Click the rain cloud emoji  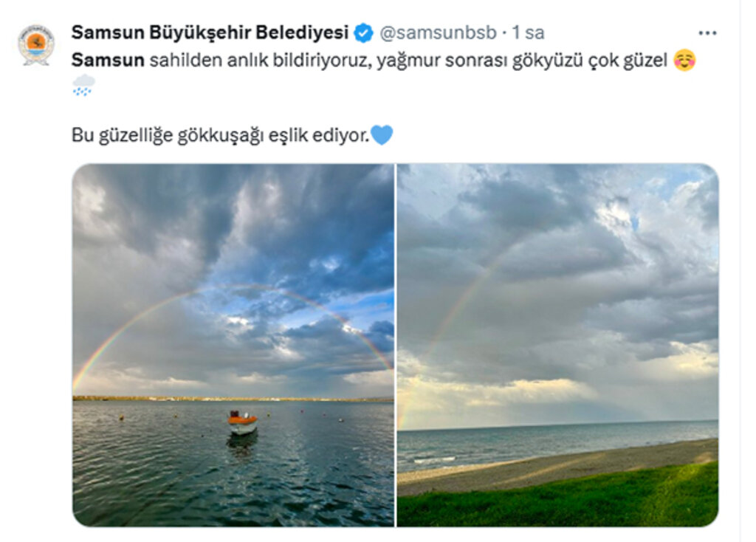tap(83, 86)
